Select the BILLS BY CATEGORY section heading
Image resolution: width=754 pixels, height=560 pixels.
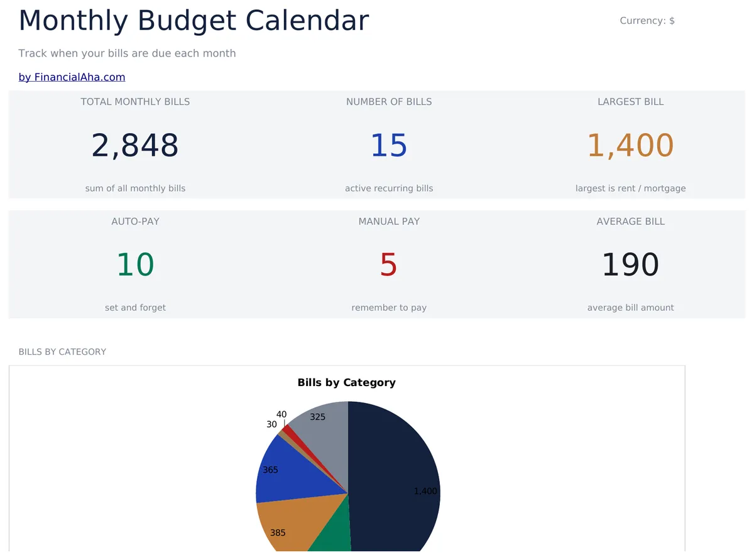pyautogui.click(x=62, y=352)
